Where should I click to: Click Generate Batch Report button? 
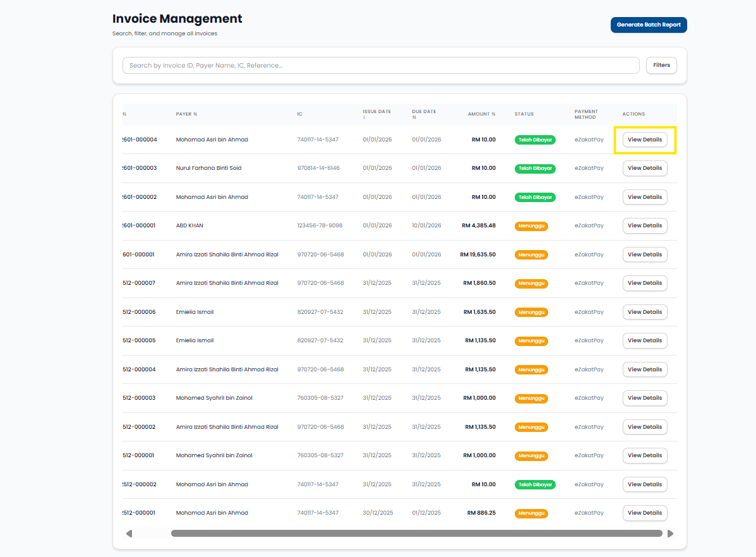point(649,25)
